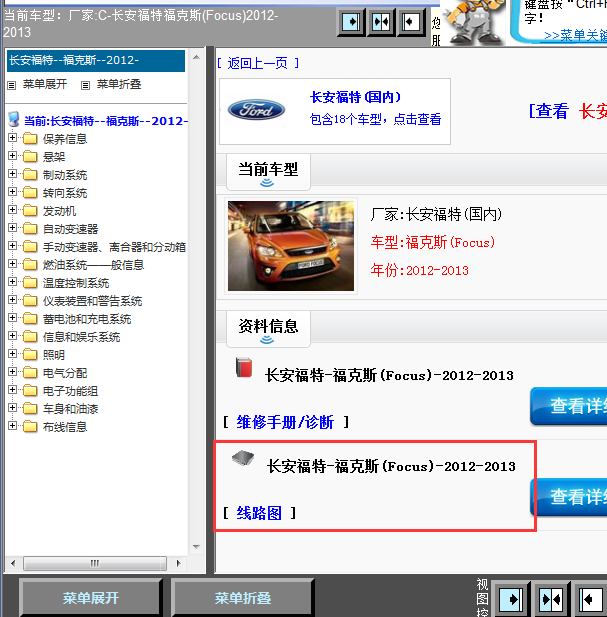Image resolution: width=607 pixels, height=617 pixels.
Task: Expand the 制动系统 tree node
Action: click(x=12, y=174)
